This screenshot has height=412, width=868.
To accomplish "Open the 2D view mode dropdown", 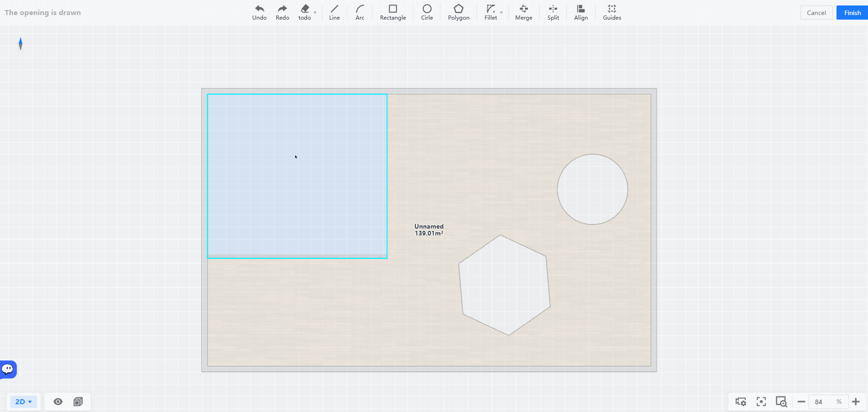I will 24,402.
